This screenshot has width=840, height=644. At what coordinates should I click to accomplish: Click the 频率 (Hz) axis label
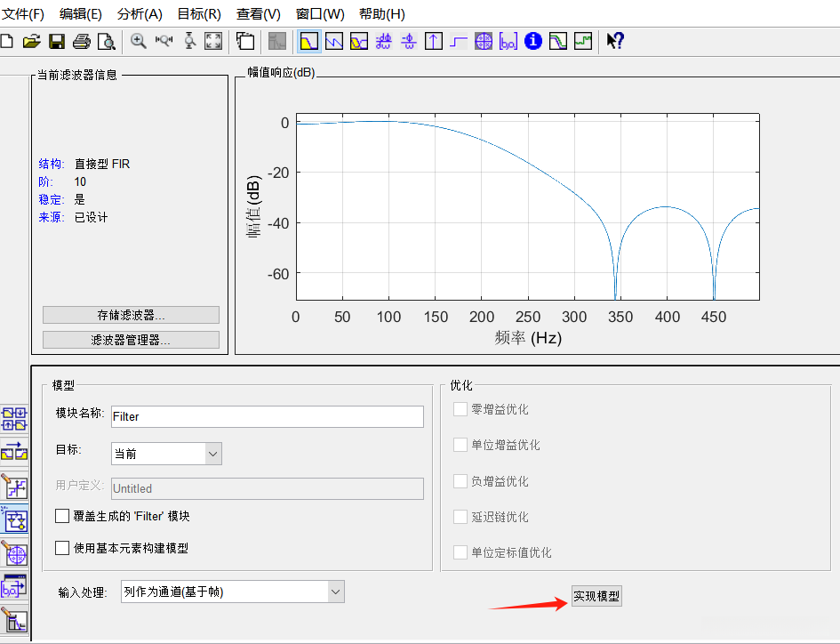[x=528, y=338]
